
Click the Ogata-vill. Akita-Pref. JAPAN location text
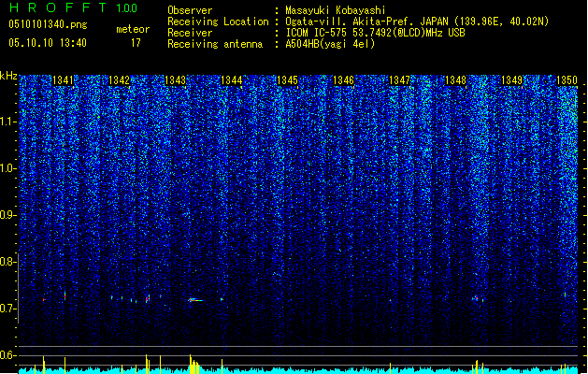417,22
